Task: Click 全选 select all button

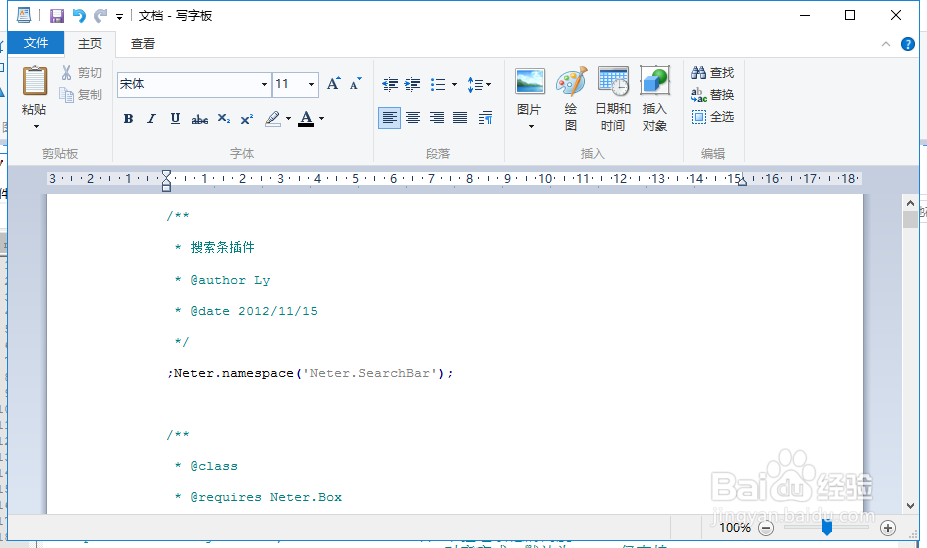Action: click(x=712, y=116)
